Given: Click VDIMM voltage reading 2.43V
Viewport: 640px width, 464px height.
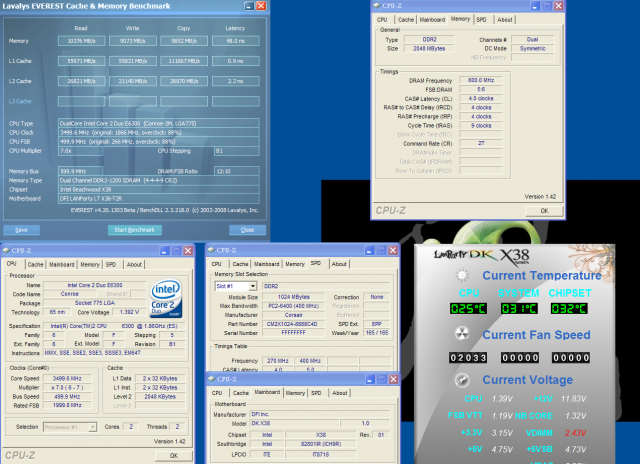Looking at the screenshot, I should pos(576,433).
